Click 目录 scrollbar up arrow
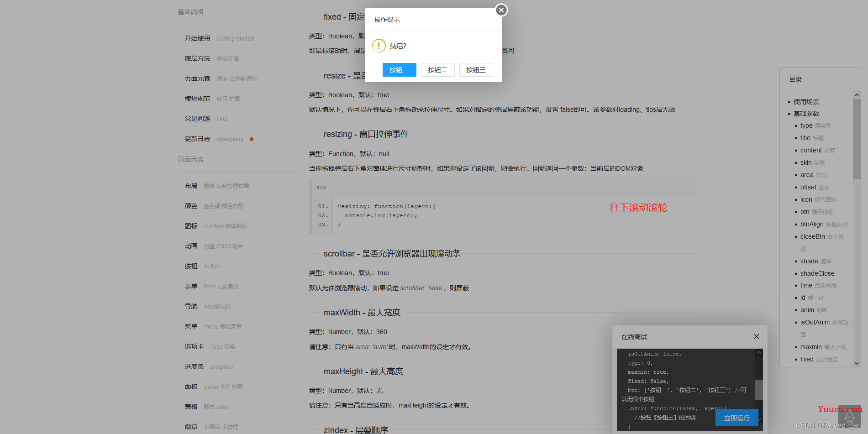The image size is (868, 434). (857, 95)
